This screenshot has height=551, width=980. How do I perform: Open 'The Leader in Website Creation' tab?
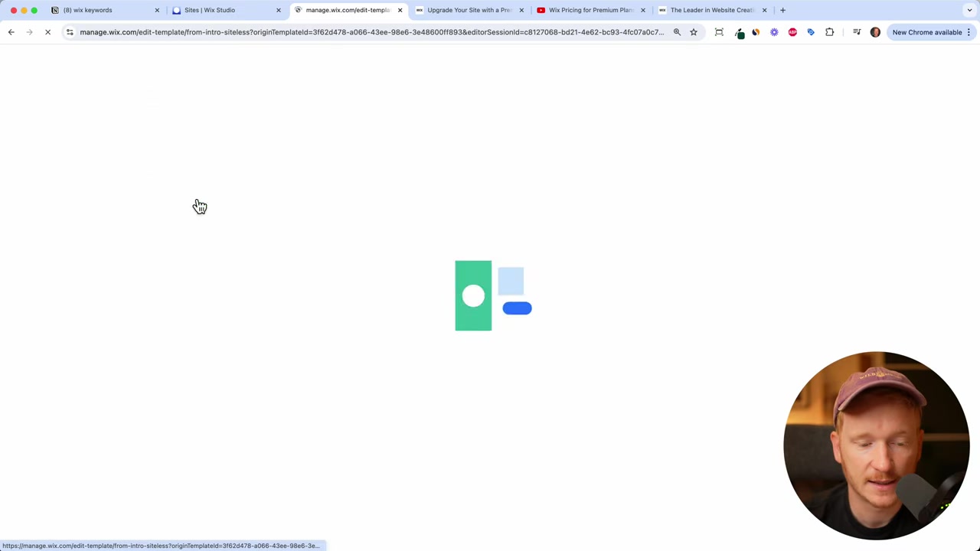point(712,10)
